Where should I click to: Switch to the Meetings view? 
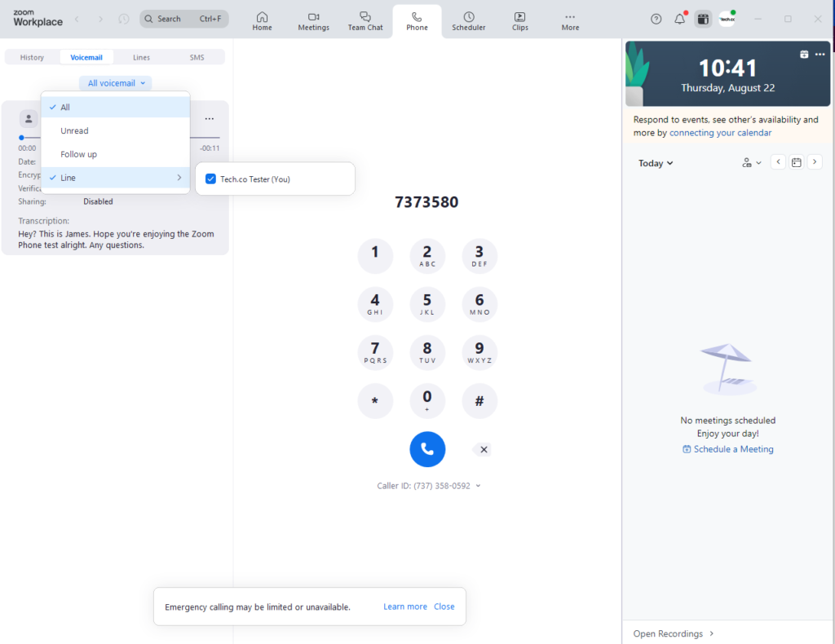(x=313, y=20)
